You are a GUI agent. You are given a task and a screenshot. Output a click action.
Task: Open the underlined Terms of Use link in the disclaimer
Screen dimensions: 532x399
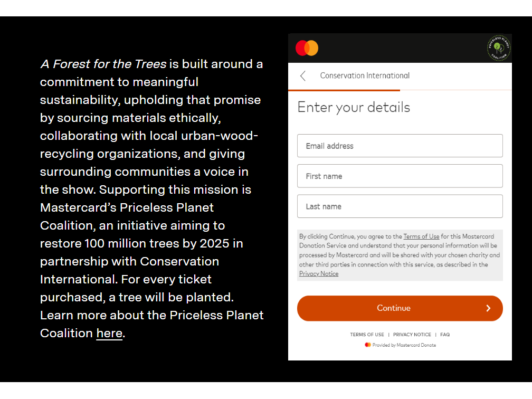pos(421,236)
